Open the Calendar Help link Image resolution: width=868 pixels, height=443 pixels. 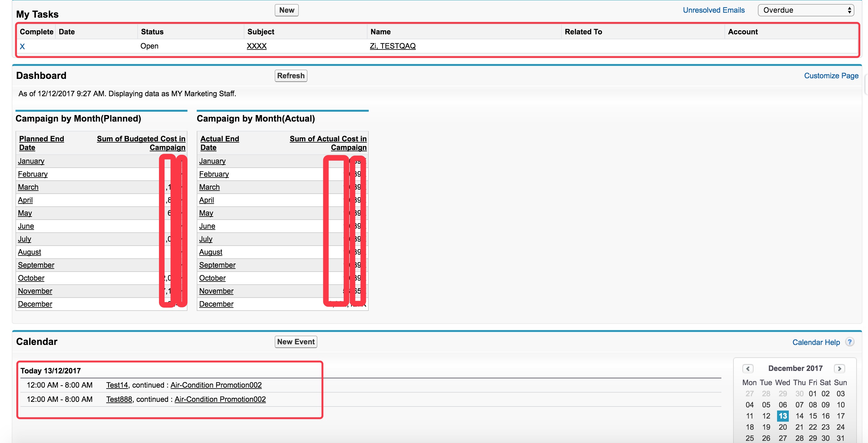[816, 342]
